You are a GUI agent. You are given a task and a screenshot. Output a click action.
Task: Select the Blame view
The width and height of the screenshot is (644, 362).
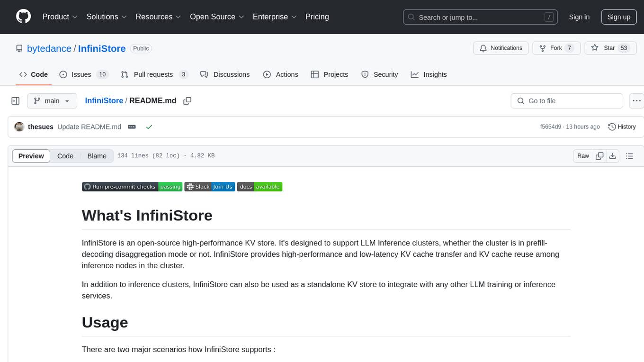pos(97,156)
